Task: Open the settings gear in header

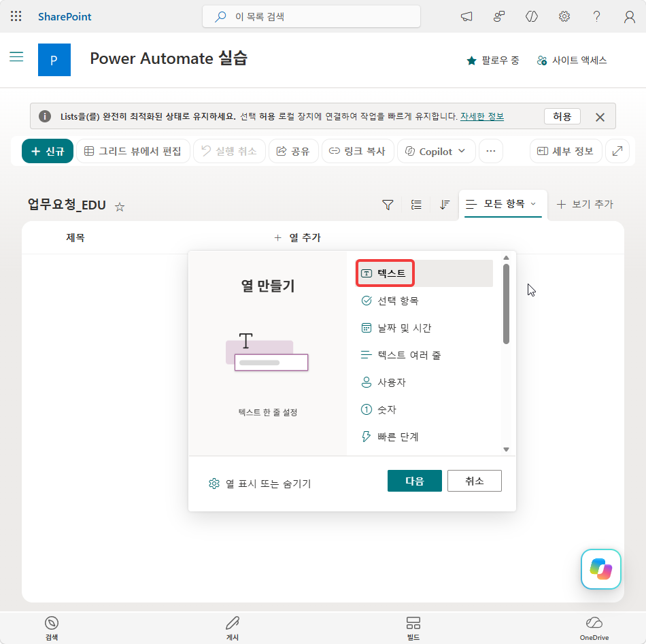Action: point(564,16)
